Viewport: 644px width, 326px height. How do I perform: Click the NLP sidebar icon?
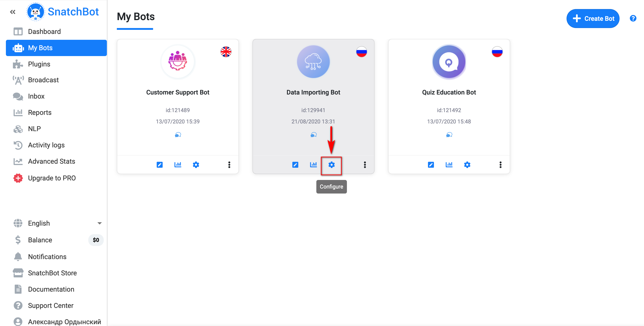tap(17, 129)
